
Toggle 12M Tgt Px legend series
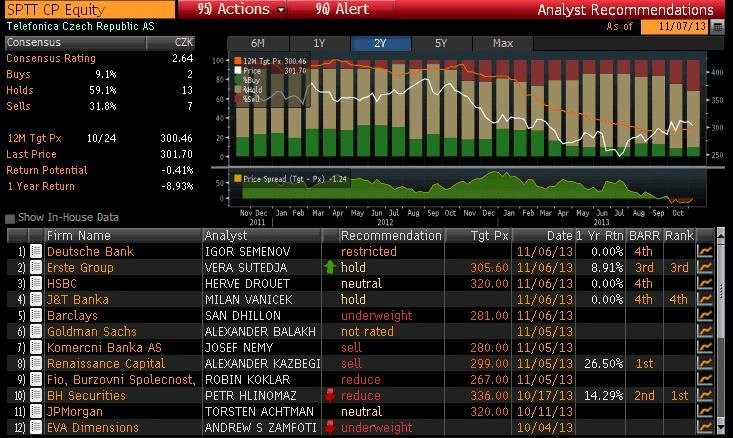pyautogui.click(x=238, y=61)
